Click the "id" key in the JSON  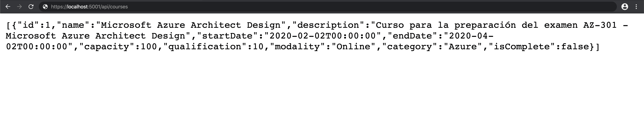pyautogui.click(x=28, y=25)
